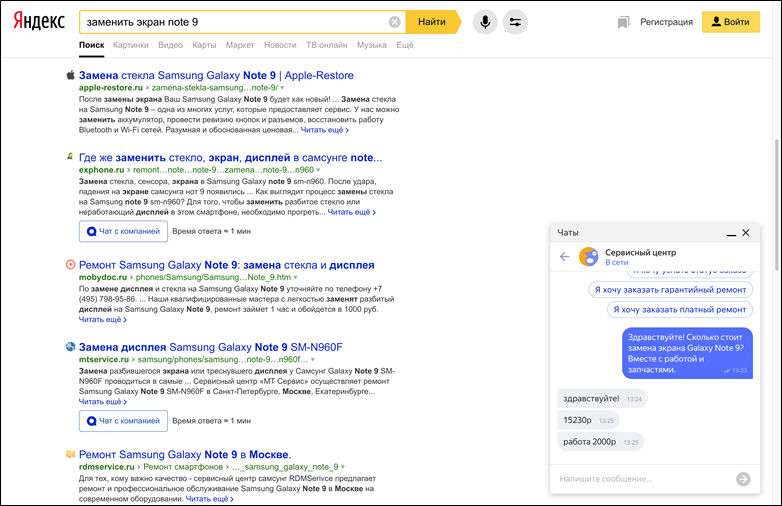Minimize the Чаты panel
Screen dimensions: 782x506
(x=731, y=233)
